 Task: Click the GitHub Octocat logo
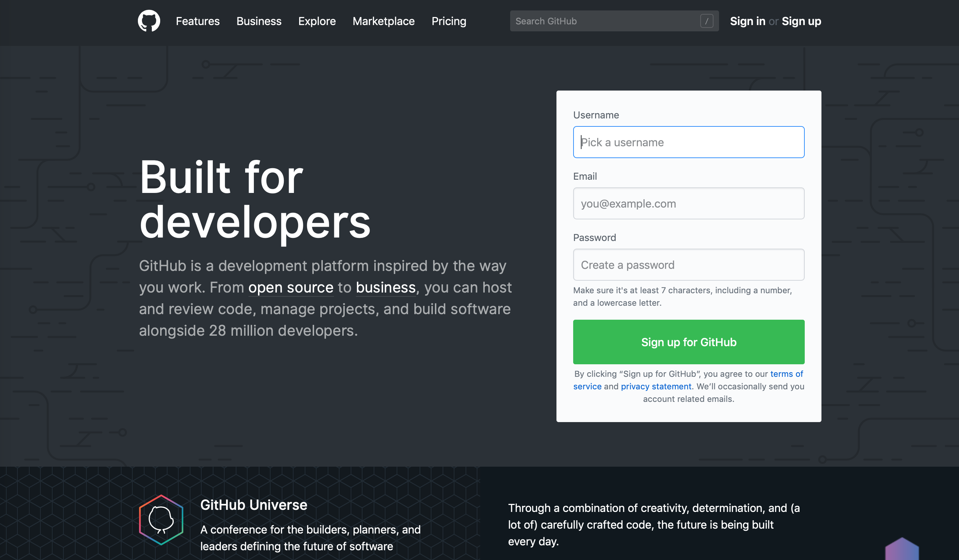coord(149,21)
